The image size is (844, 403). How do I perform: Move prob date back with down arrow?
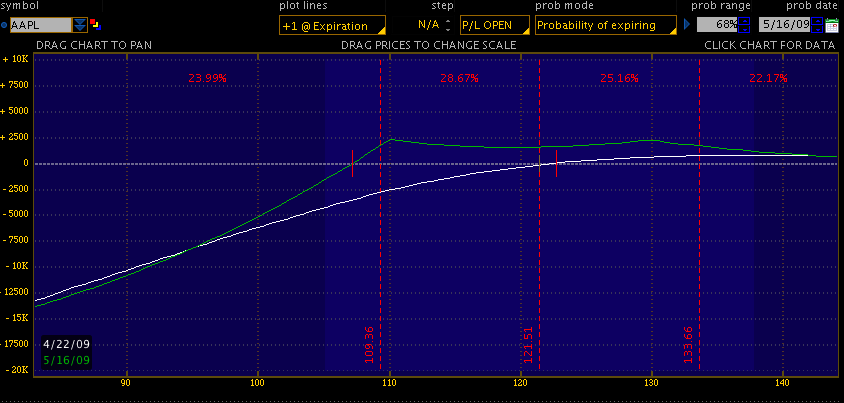[x=817, y=29]
